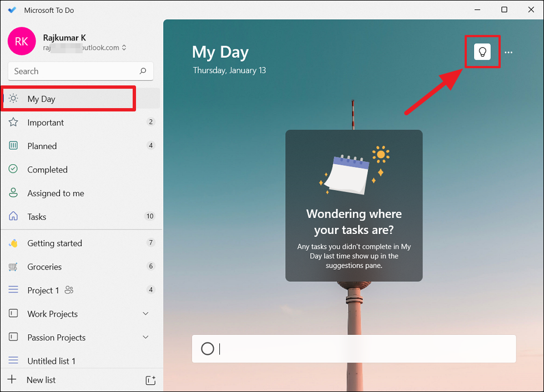Click the Groceries count badge 6
The height and width of the screenshot is (392, 544).
pyautogui.click(x=150, y=266)
